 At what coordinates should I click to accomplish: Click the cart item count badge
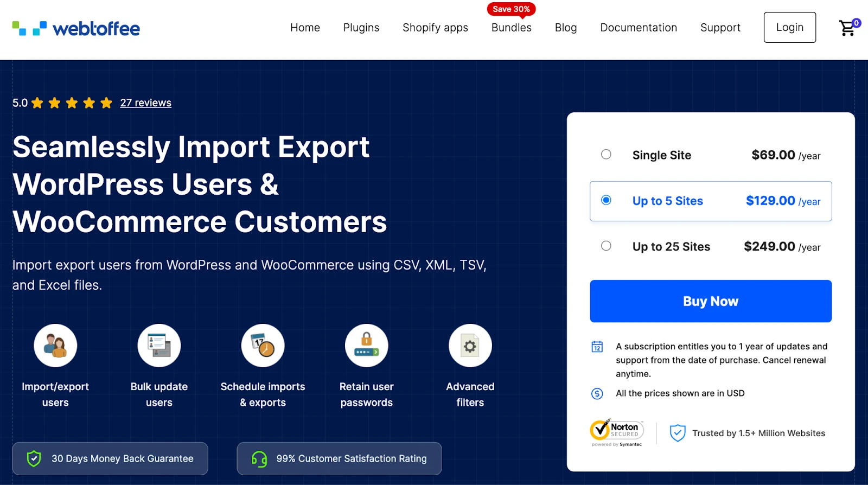point(856,23)
